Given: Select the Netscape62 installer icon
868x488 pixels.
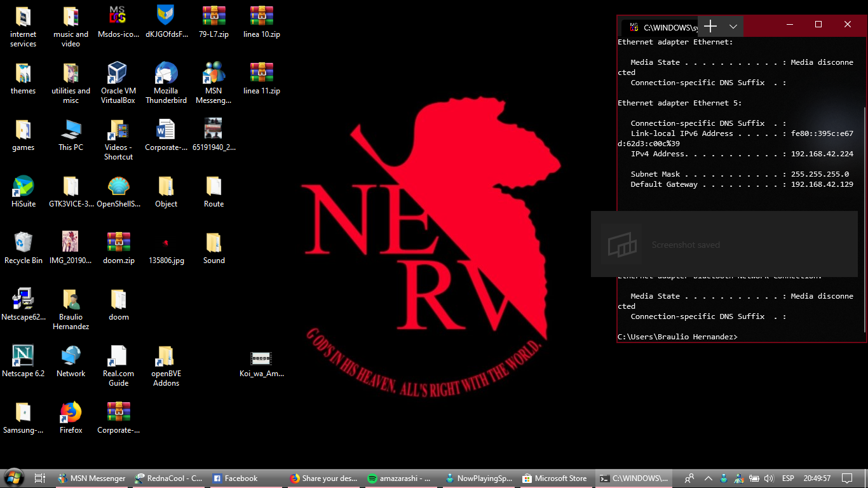Looking at the screenshot, I should pyautogui.click(x=23, y=299).
